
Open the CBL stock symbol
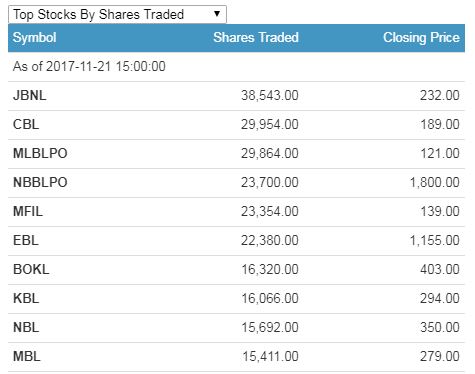26,125
